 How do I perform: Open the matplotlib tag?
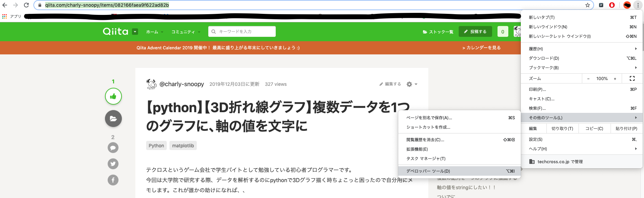183,146
